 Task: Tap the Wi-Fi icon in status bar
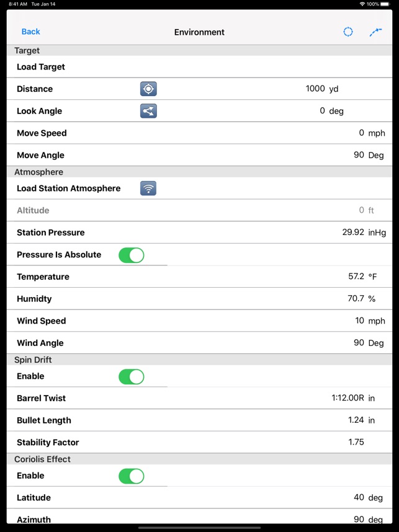[x=362, y=4]
